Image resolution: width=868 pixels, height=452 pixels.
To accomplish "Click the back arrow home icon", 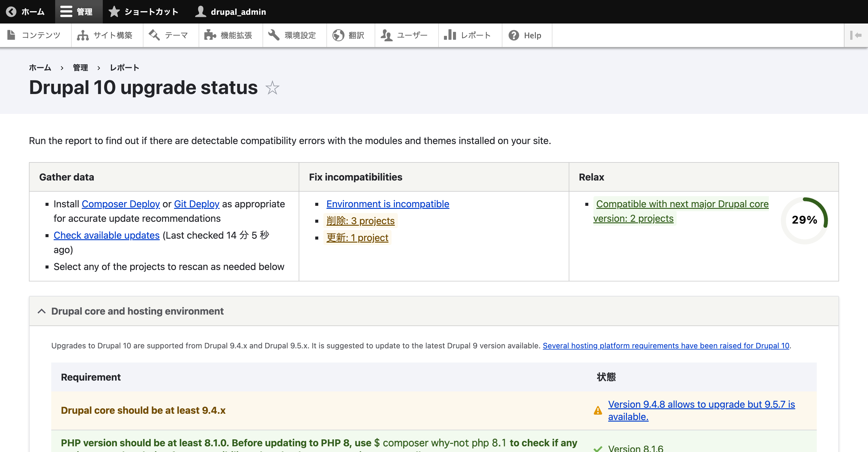I will click(x=11, y=12).
